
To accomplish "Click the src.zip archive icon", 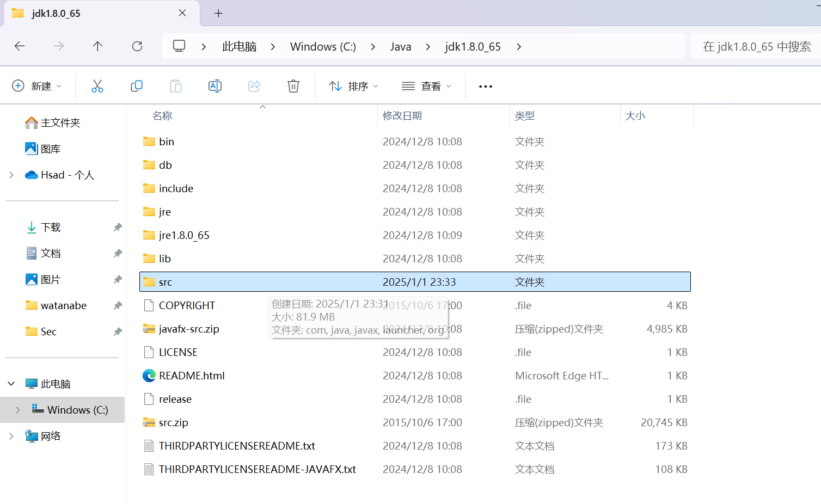I will pyautogui.click(x=149, y=422).
